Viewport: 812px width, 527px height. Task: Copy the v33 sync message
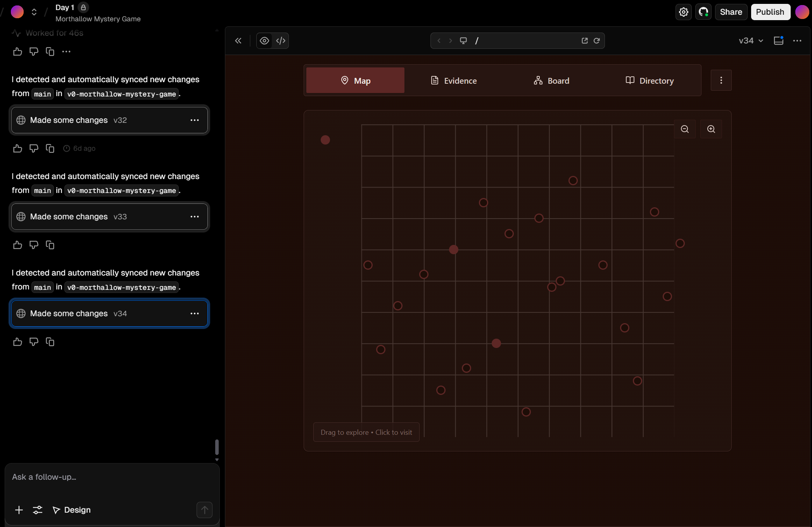click(50, 245)
